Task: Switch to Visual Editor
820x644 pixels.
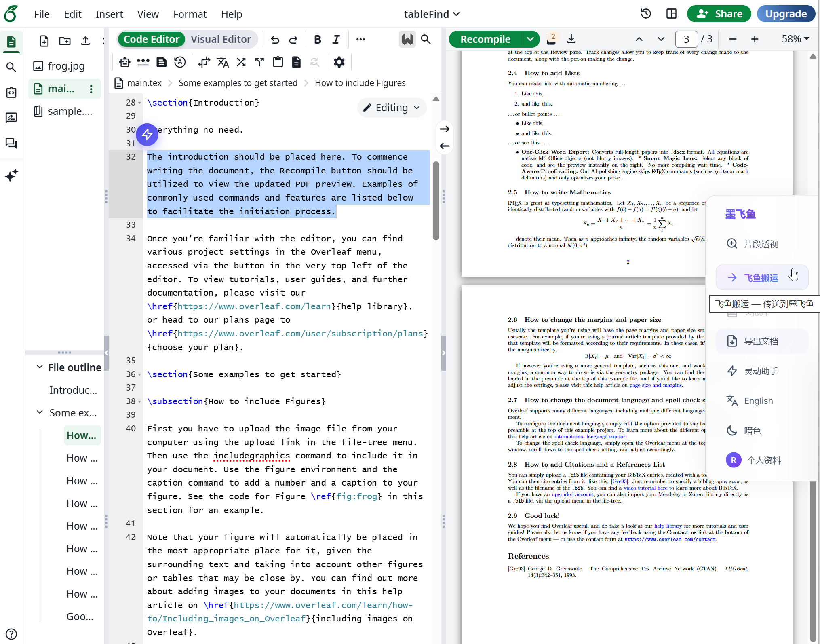Action: pyautogui.click(x=221, y=39)
